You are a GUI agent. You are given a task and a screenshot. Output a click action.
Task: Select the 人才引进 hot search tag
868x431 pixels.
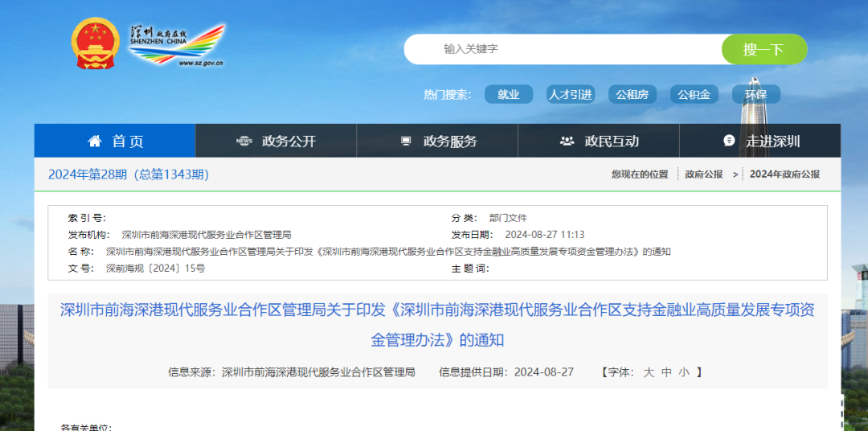click(571, 94)
